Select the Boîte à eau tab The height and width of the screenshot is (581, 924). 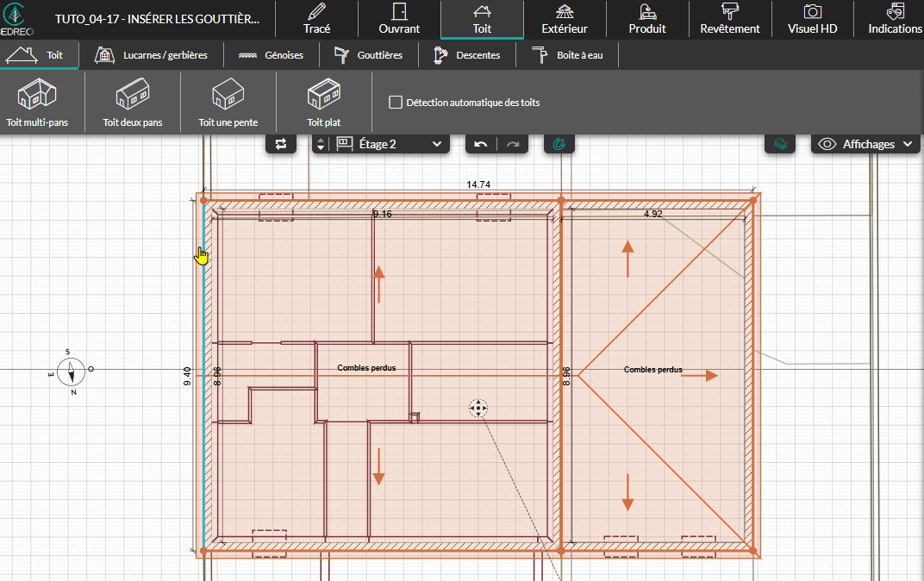pyautogui.click(x=565, y=55)
